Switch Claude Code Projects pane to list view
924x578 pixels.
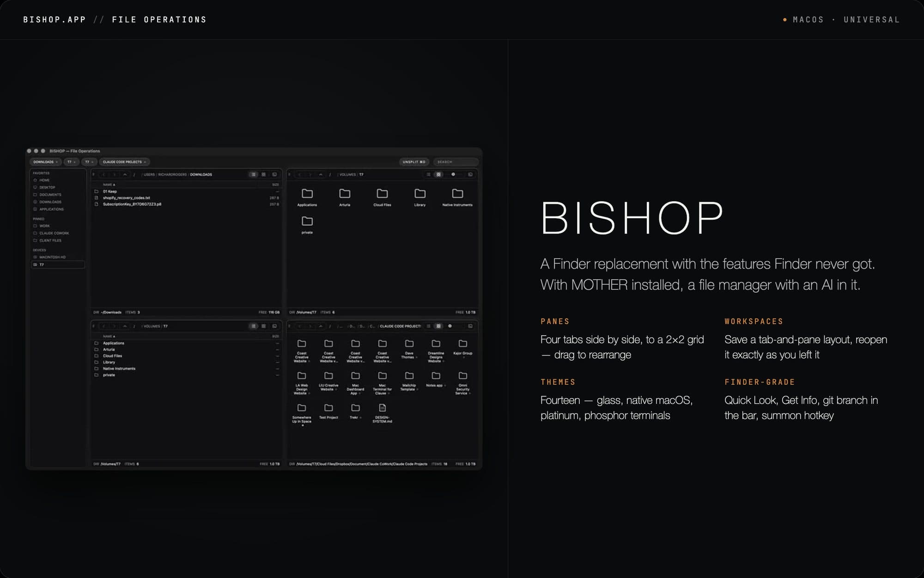pos(428,326)
